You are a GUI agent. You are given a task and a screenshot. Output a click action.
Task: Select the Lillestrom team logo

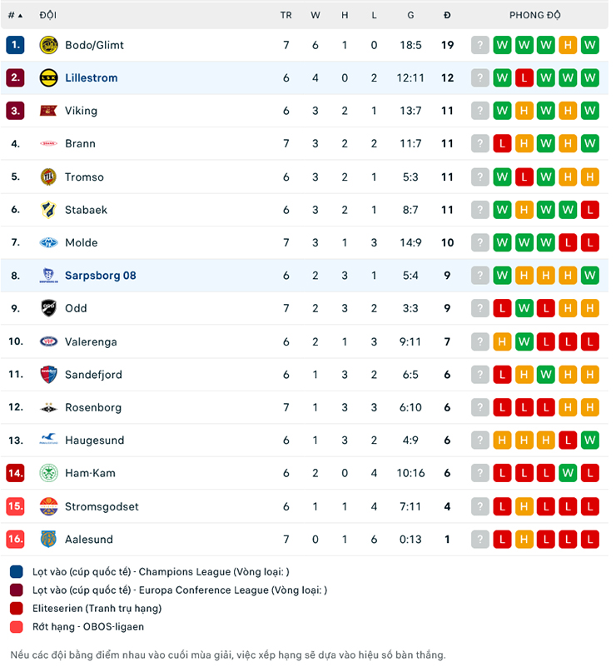(49, 77)
